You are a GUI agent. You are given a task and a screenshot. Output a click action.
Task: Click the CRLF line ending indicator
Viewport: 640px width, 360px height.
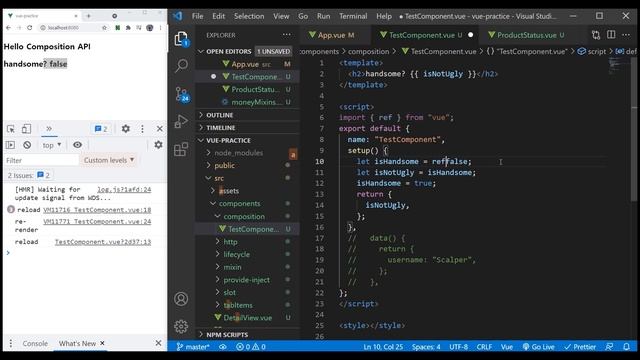click(484, 347)
